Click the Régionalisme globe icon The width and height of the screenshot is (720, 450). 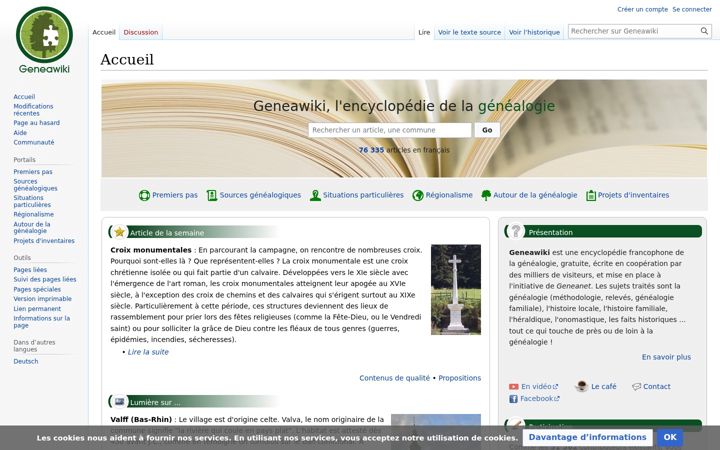(x=418, y=195)
